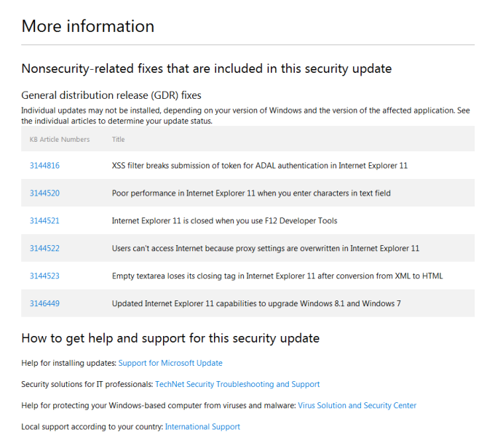The height and width of the screenshot is (448, 495).
Task: Open Virus Solution and Security Center link
Action: coord(357,406)
